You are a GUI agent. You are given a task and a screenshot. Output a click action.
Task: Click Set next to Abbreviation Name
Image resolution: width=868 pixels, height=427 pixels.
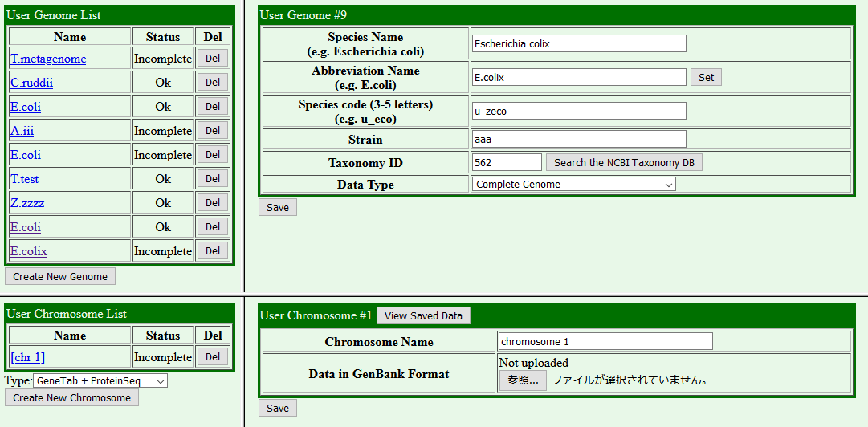click(706, 77)
